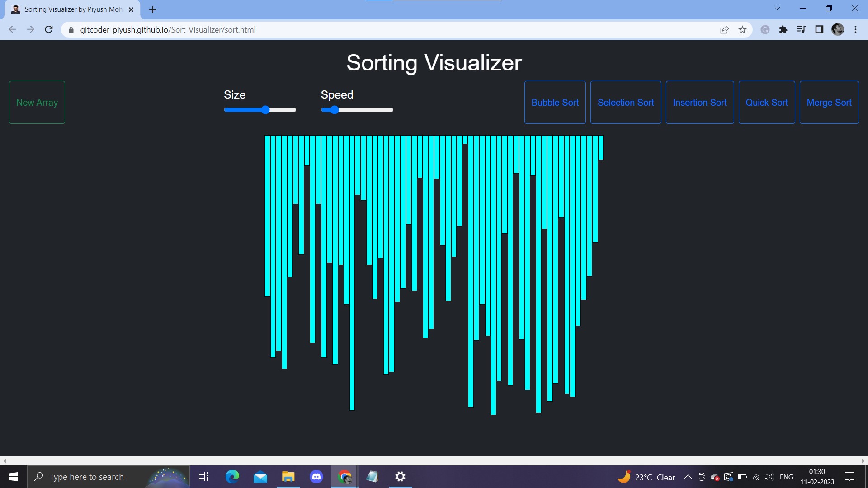The height and width of the screenshot is (488, 868).
Task: Open Windows Start menu
Action: (x=14, y=477)
